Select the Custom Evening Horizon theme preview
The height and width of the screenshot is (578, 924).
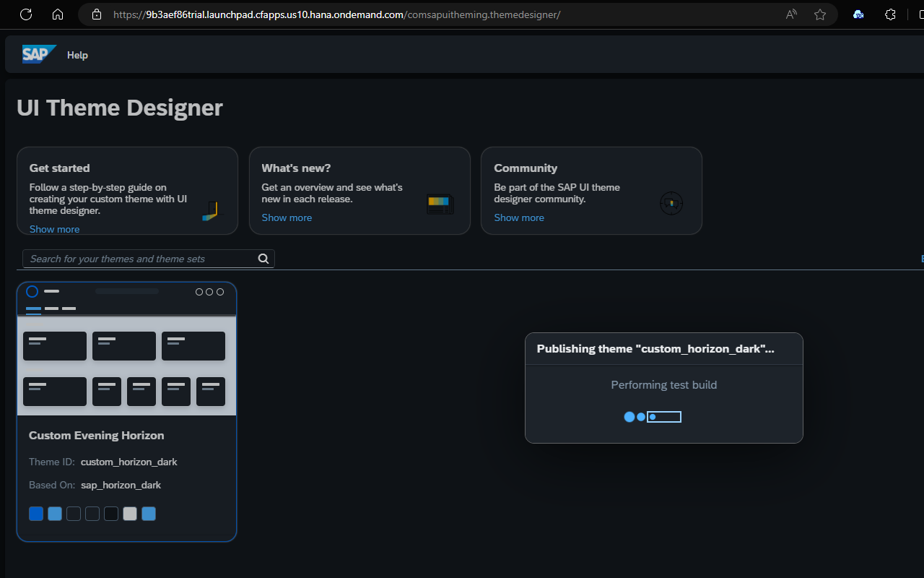pyautogui.click(x=126, y=349)
